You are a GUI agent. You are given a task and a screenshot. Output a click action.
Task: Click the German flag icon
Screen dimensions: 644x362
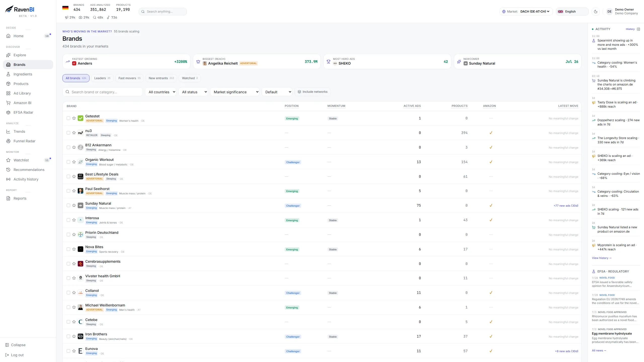click(65, 8)
